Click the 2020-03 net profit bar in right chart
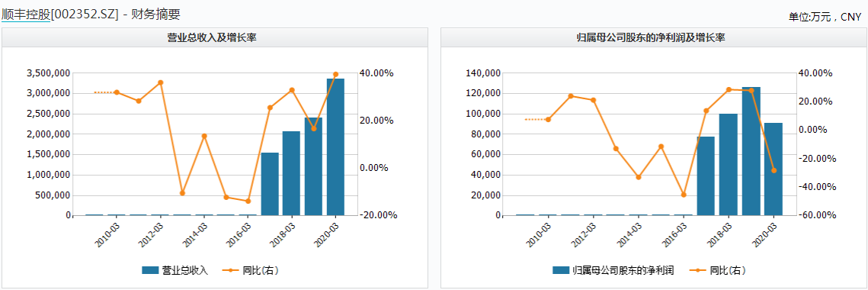 [774, 169]
